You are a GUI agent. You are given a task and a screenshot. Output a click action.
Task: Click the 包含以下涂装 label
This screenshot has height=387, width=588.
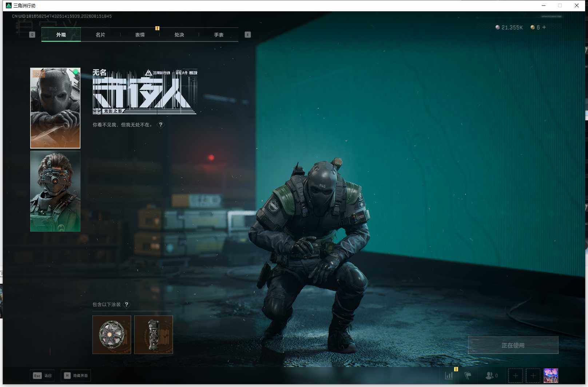(106, 304)
